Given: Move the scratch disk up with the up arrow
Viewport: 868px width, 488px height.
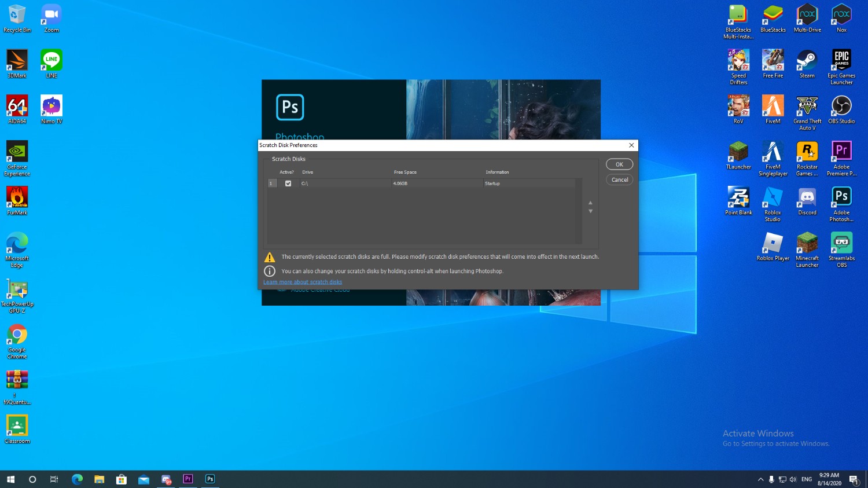Looking at the screenshot, I should 590,203.
